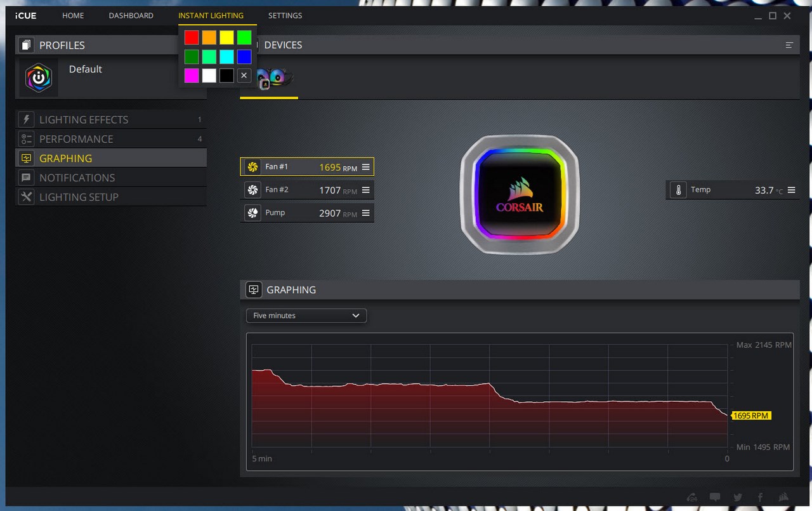Select the Default profile name
Viewport: 812px width, 511px height.
pos(85,69)
